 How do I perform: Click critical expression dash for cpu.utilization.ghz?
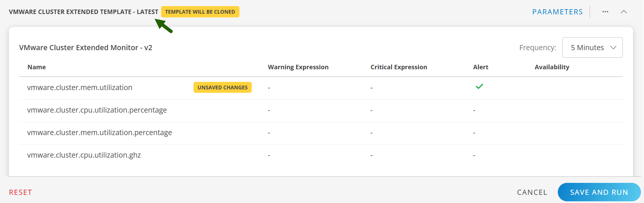(x=372, y=155)
